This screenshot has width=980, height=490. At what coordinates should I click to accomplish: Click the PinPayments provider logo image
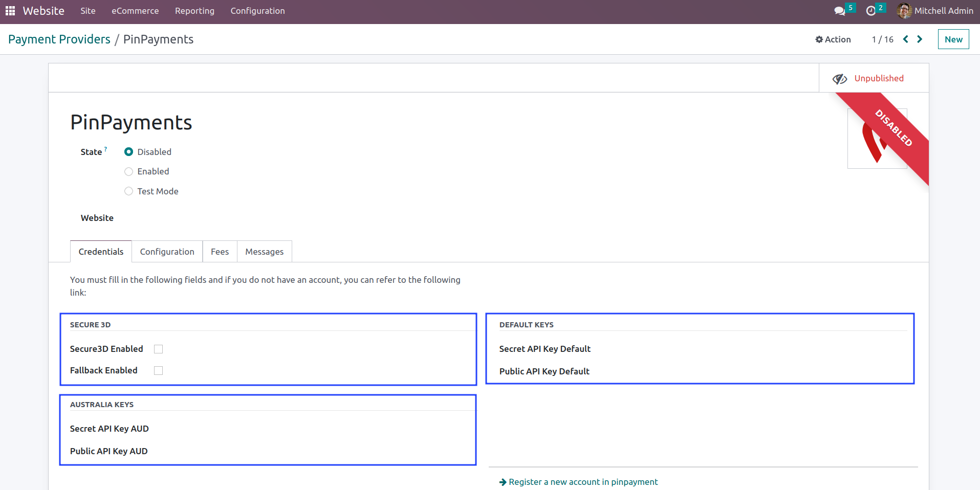tap(877, 139)
